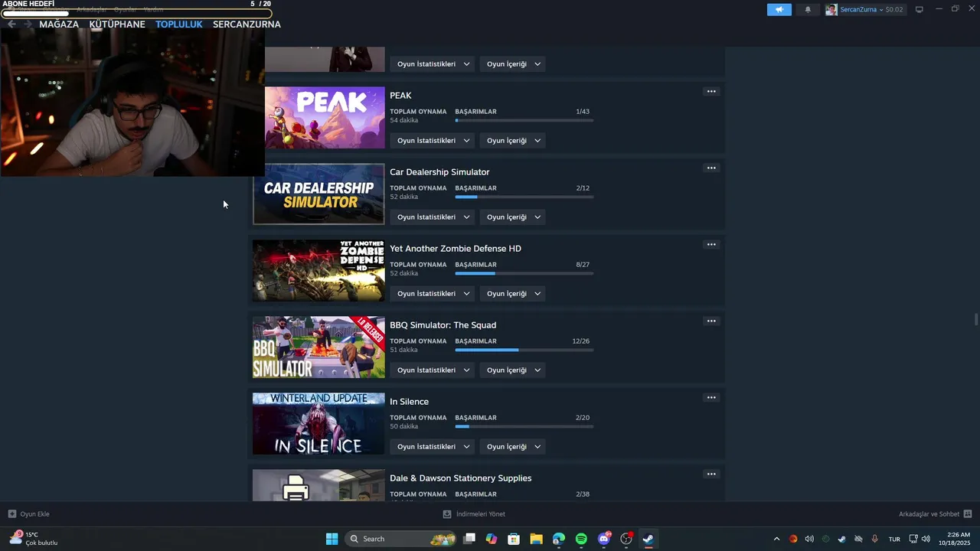The height and width of the screenshot is (551, 980).
Task: Open Windows Start menu
Action: point(332,539)
